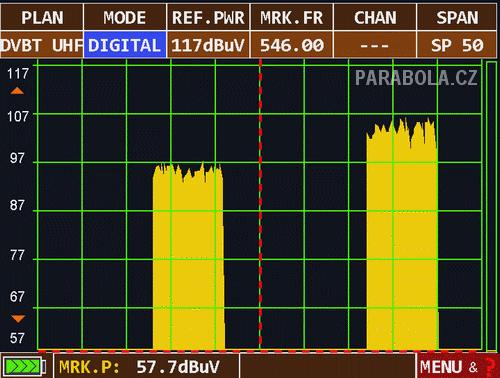Select the PLAN header cell
This screenshot has height=378, width=500.
(x=42, y=17)
